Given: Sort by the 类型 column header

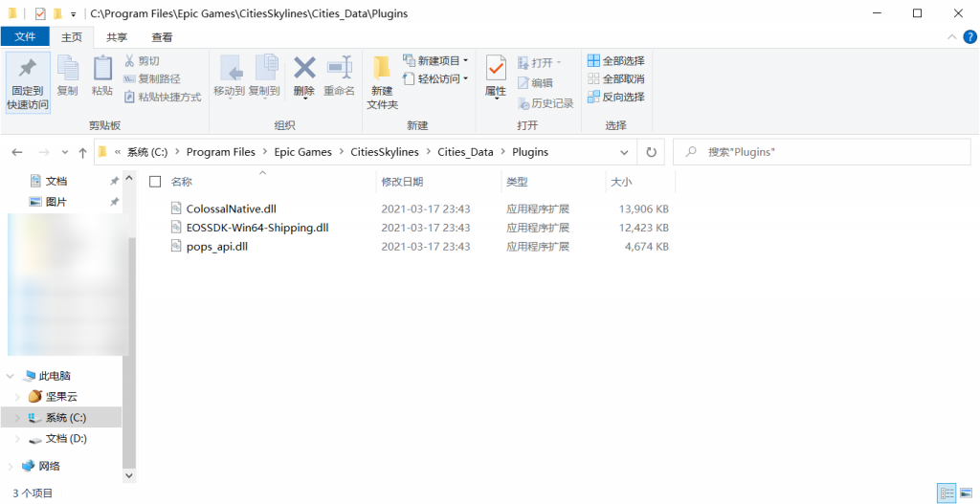Looking at the screenshot, I should (517, 182).
